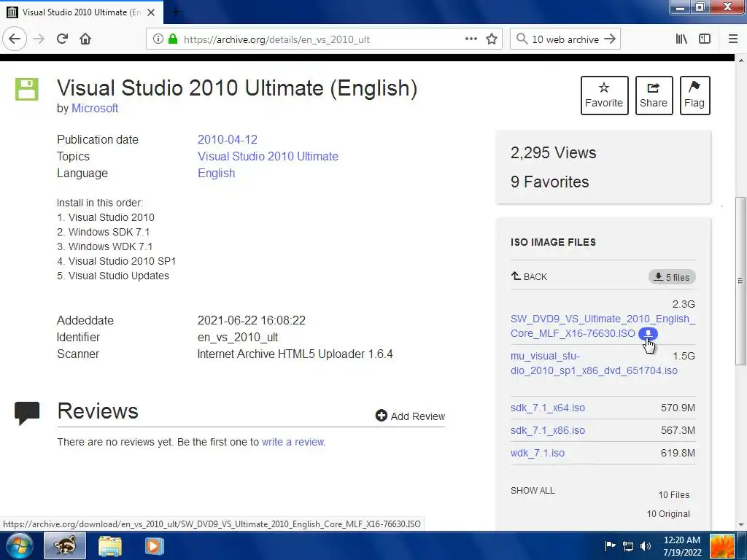Open the Visual Studio 2010 Ultimate topic link
Screen dimensions: 747x560
tap(268, 156)
